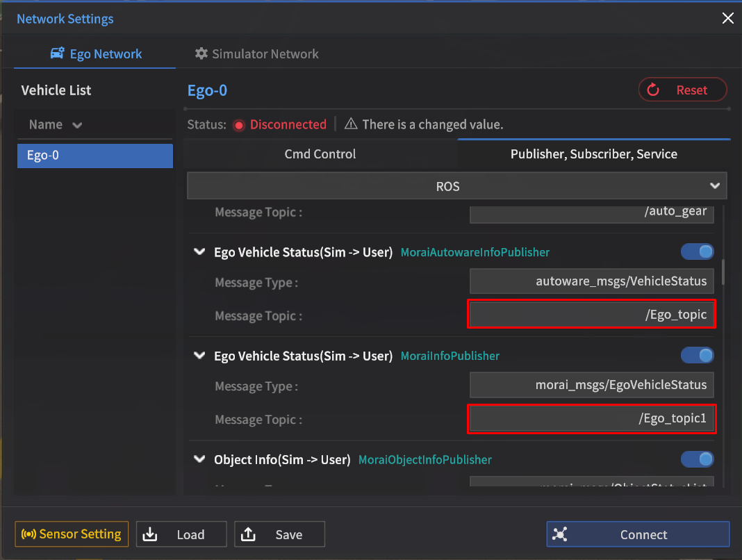Click the changed value warning triangle icon
This screenshot has width=742, height=560.
point(351,124)
